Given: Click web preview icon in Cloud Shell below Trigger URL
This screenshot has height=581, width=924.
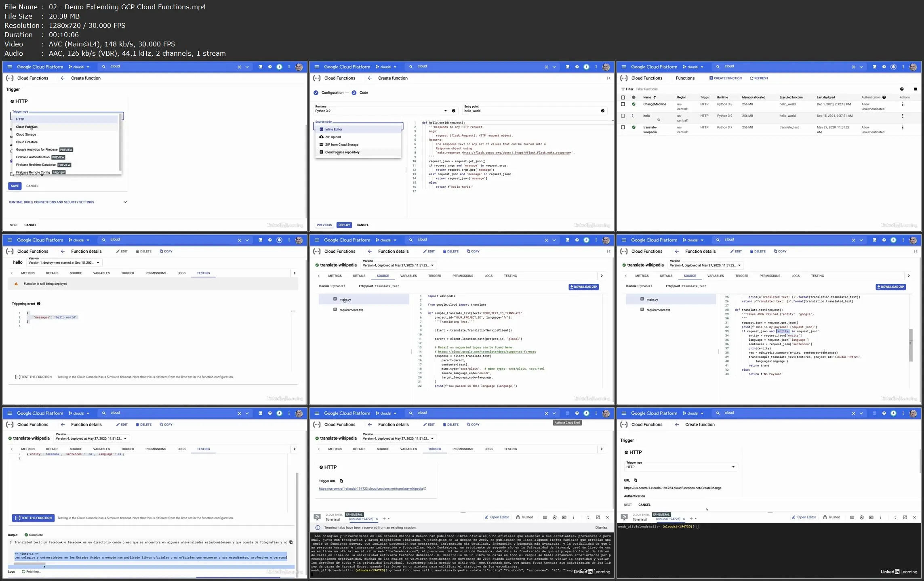Looking at the screenshot, I should (564, 517).
